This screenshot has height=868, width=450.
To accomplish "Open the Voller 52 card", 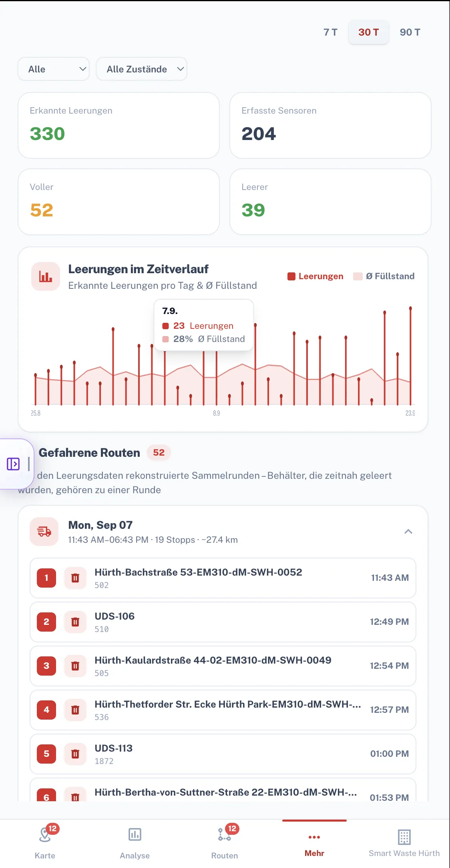I will coord(119,202).
